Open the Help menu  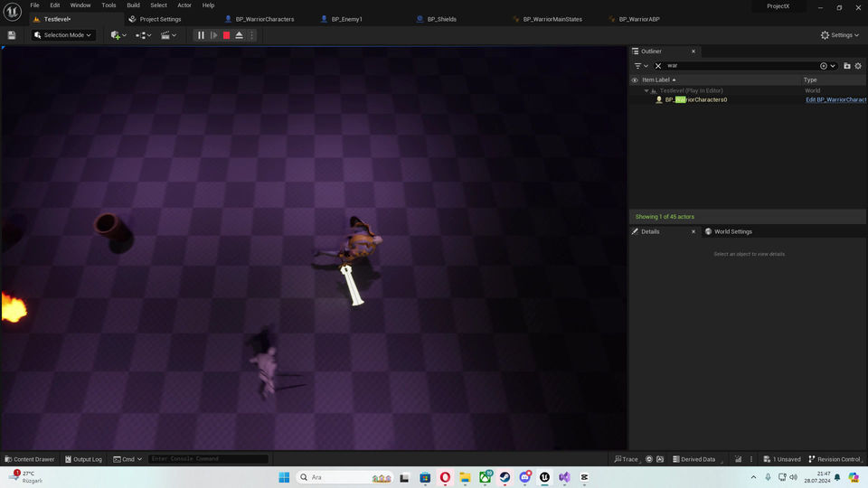(x=208, y=5)
